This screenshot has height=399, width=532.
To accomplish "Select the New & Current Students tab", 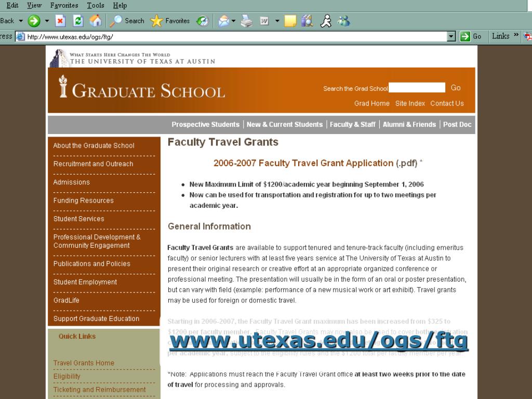I will click(285, 125).
